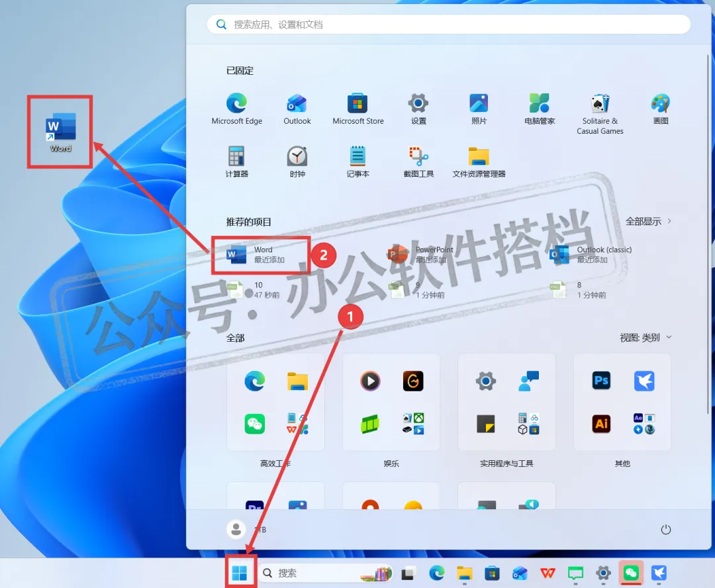Open Edge in 高效工作 group
Screen dimensions: 715x588
(254, 381)
